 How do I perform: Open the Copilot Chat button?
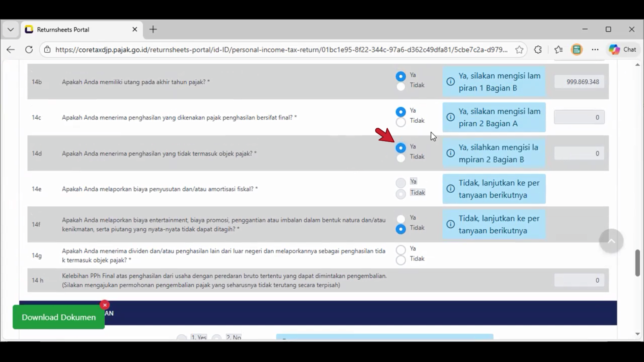pos(622,49)
